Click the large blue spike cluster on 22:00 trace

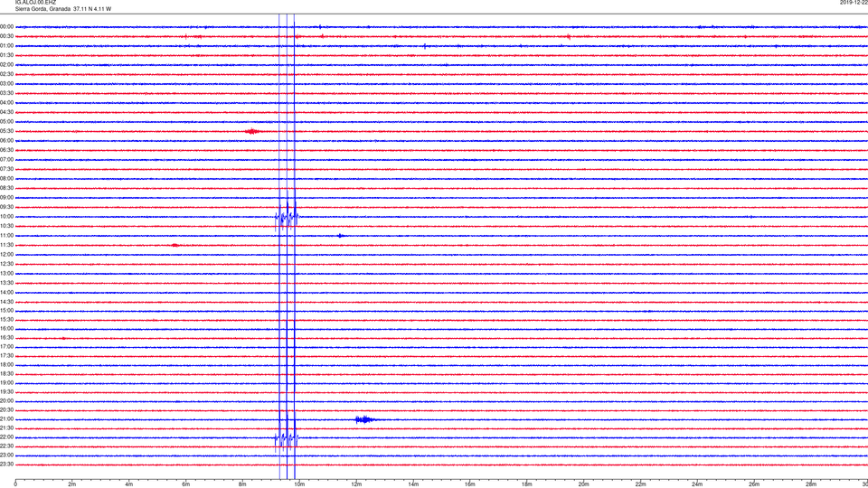287,438
